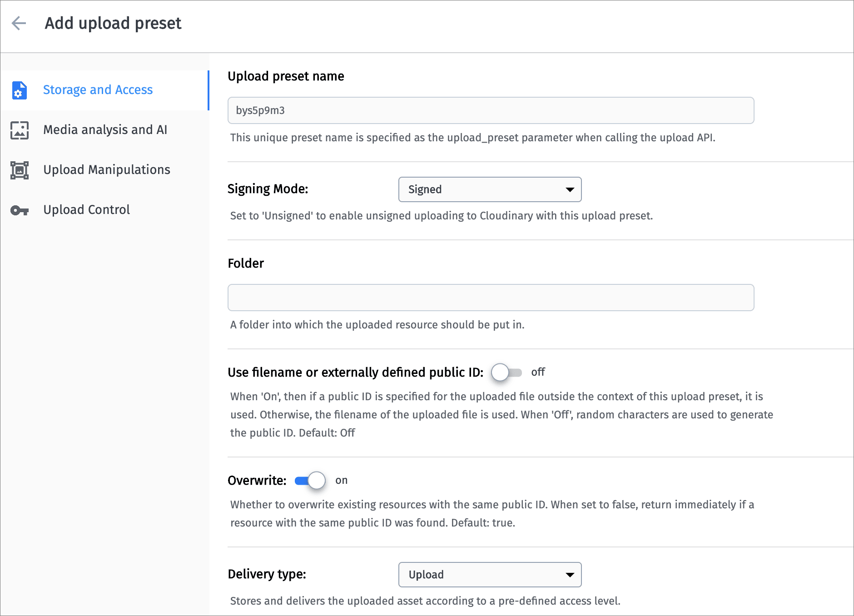The width and height of the screenshot is (854, 616).
Task: Click the Signing Mode dropdown arrow
Action: click(570, 189)
